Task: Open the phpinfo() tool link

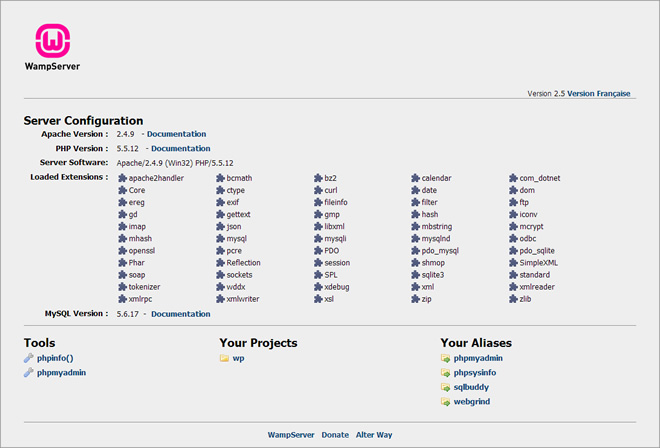Action: coord(55,358)
